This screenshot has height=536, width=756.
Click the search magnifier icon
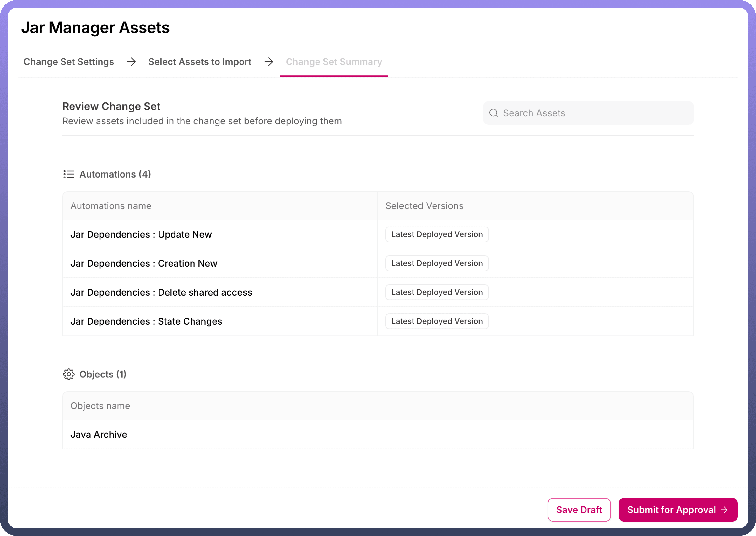click(494, 113)
